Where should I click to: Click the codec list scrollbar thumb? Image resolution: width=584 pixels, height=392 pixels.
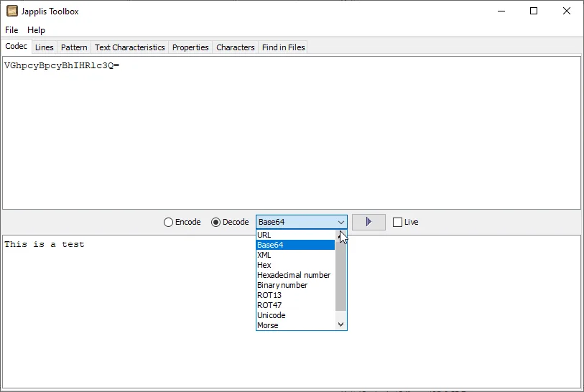[340, 276]
